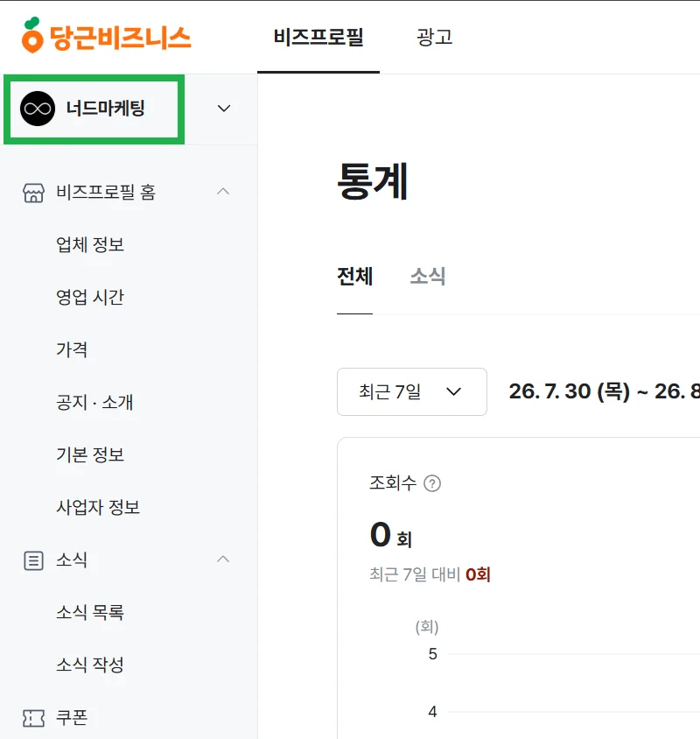The height and width of the screenshot is (739, 700).
Task: Collapse the 소식 section in sidebar
Action: click(223, 559)
